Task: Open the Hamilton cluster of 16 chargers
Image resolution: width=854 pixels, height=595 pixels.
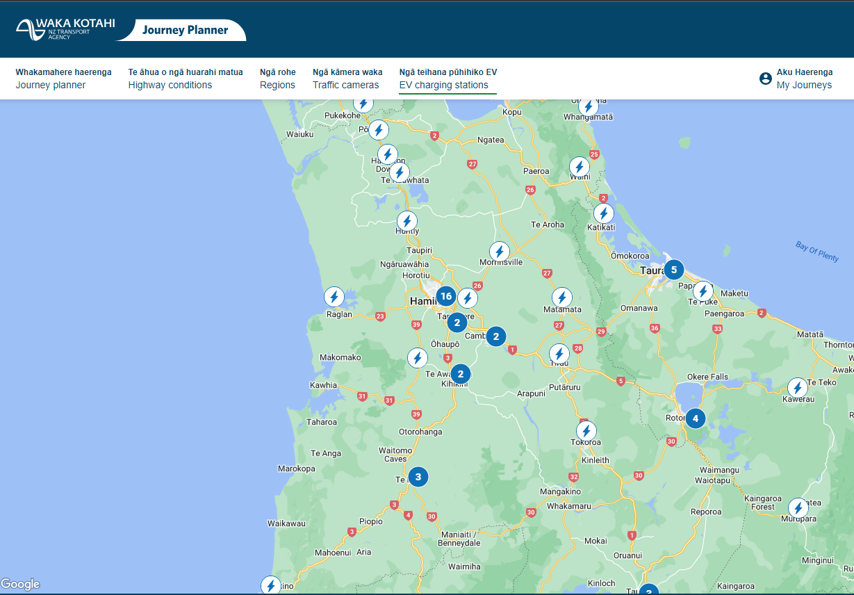Action: click(x=446, y=296)
